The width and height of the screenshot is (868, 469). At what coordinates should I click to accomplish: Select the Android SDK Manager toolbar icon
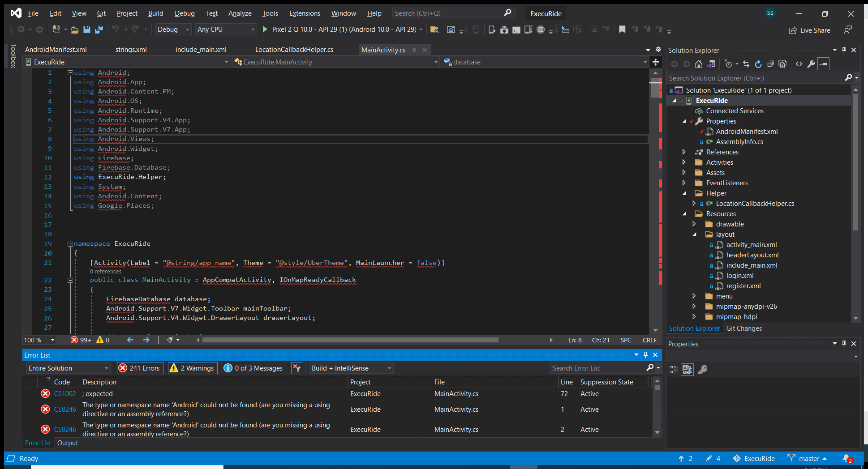[504, 30]
